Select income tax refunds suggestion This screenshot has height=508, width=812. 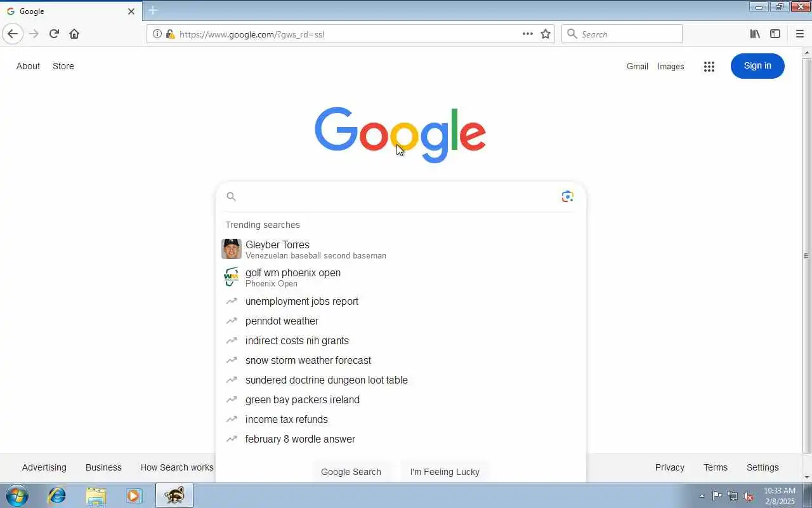pyautogui.click(x=401, y=419)
